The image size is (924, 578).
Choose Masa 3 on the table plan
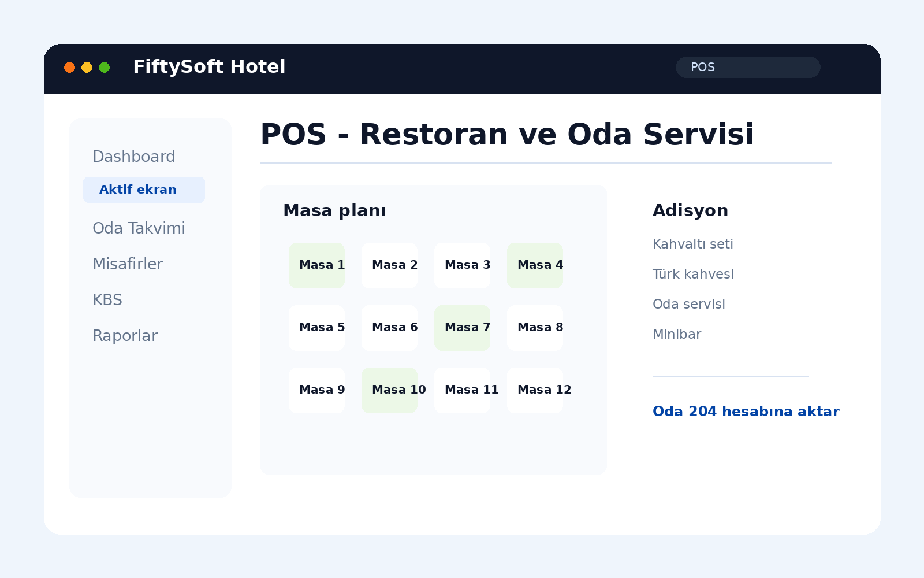[x=462, y=265]
